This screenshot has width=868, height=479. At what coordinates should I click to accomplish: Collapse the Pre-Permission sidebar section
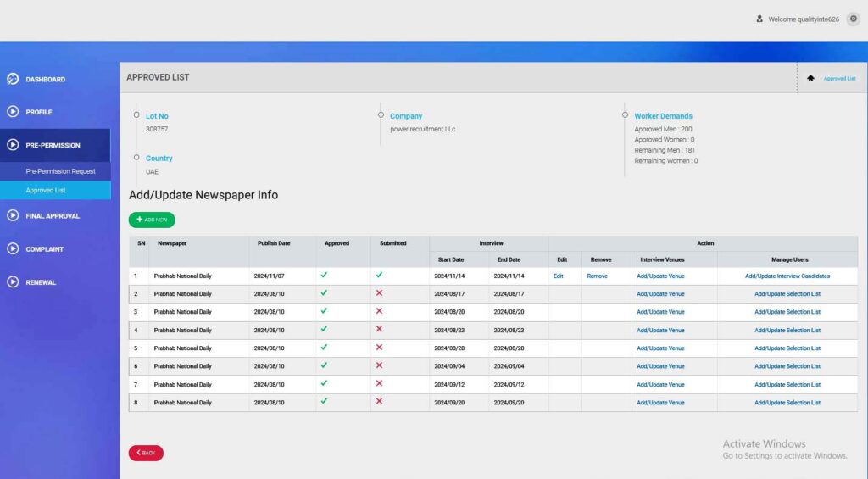pos(53,145)
